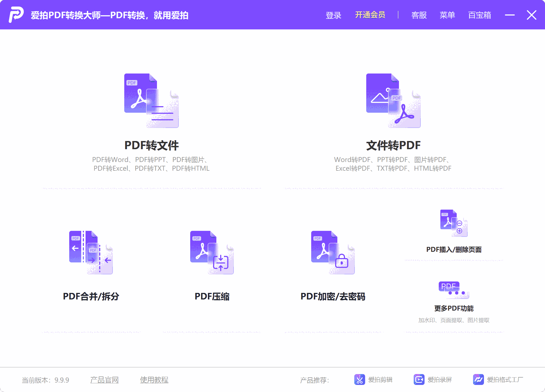This screenshot has height=392, width=545.
Task: Click 开通会员 to open membership page
Action: coord(370,15)
